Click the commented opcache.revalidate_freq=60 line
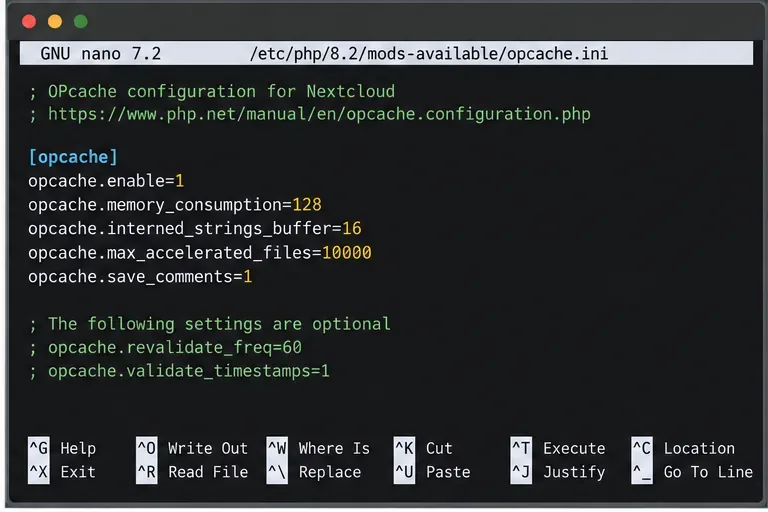This screenshot has height=512, width=768. point(165,347)
